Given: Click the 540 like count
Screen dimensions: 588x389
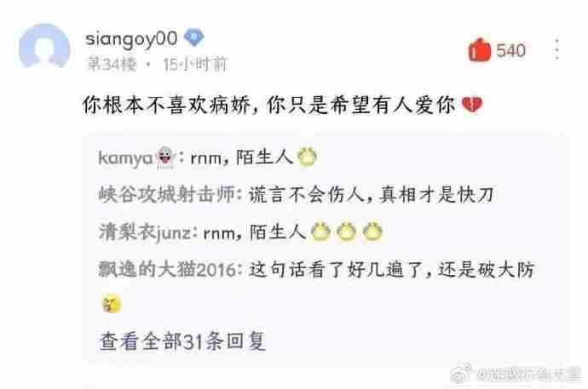Looking at the screenshot, I should tap(510, 50).
